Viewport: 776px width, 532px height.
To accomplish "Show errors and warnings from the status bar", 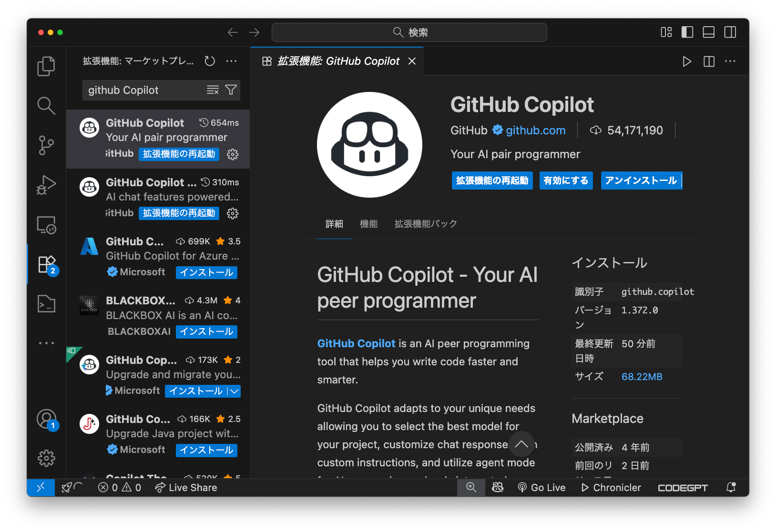I will click(120, 488).
